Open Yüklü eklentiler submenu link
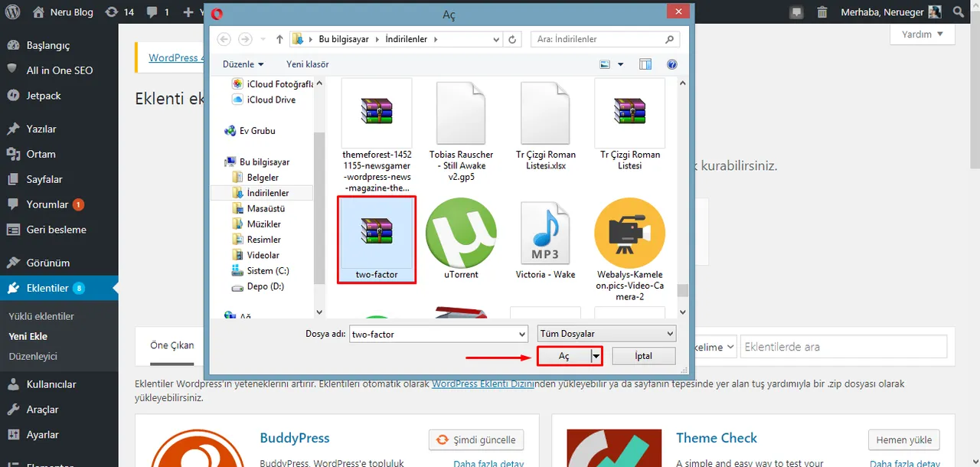Image resolution: width=980 pixels, height=467 pixels. coord(41,316)
